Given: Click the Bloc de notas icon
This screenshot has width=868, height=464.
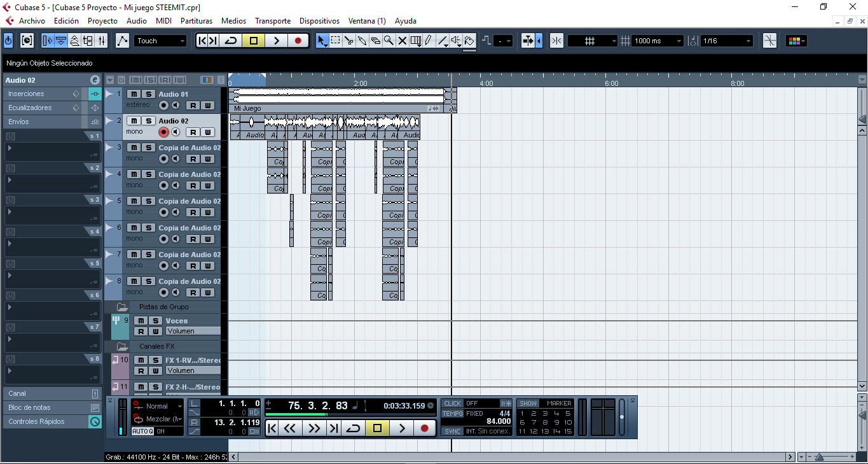Looking at the screenshot, I should (95, 407).
